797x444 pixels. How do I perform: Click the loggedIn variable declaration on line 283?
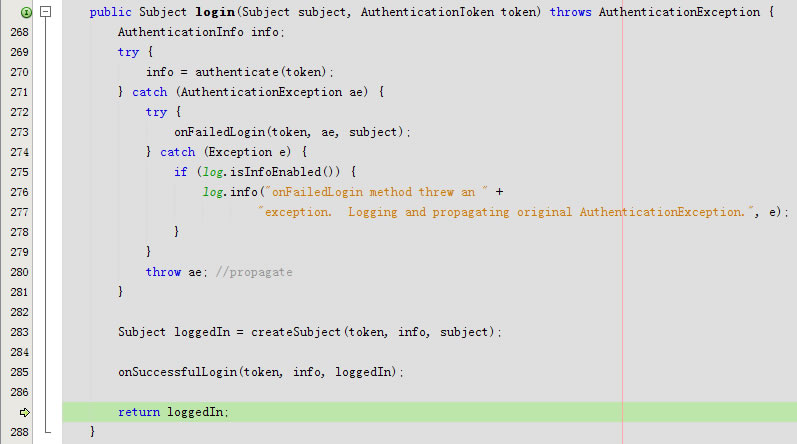click(x=202, y=332)
